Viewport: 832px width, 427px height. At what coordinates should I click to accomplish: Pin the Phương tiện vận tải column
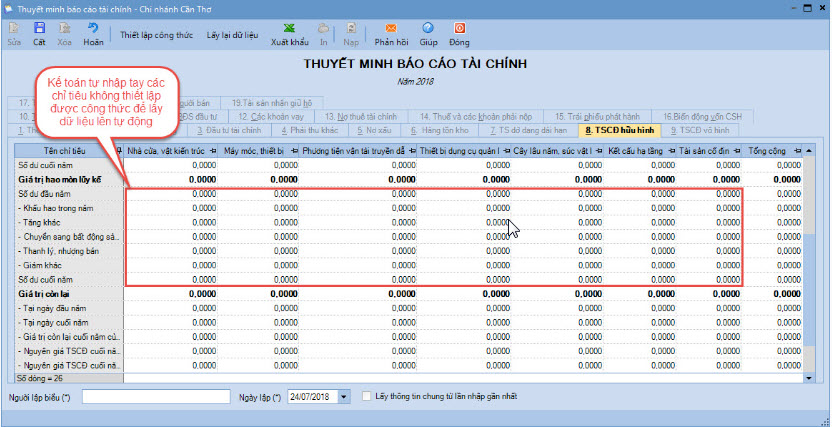click(411, 151)
